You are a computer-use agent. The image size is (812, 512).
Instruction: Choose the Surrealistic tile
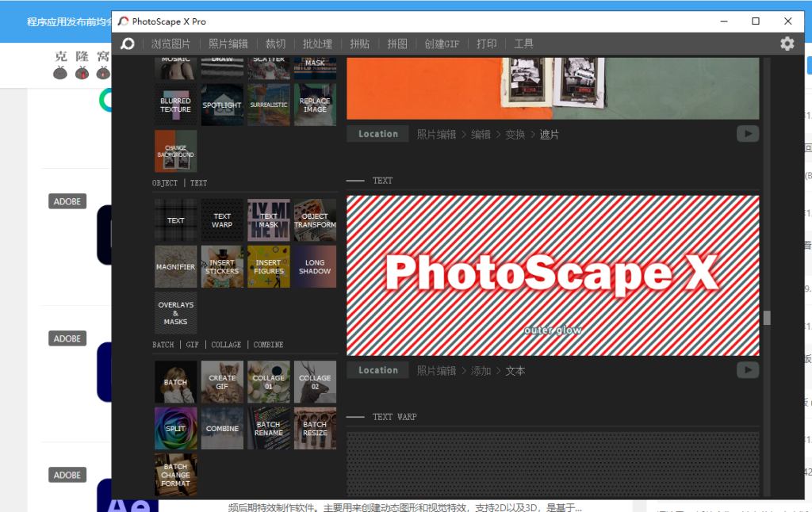(x=269, y=105)
